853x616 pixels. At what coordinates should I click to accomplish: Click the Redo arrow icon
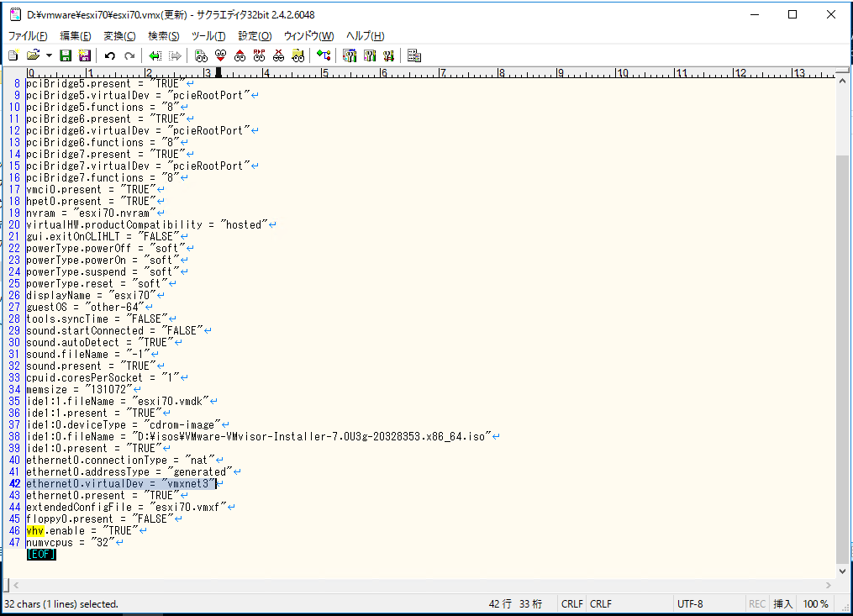(129, 55)
